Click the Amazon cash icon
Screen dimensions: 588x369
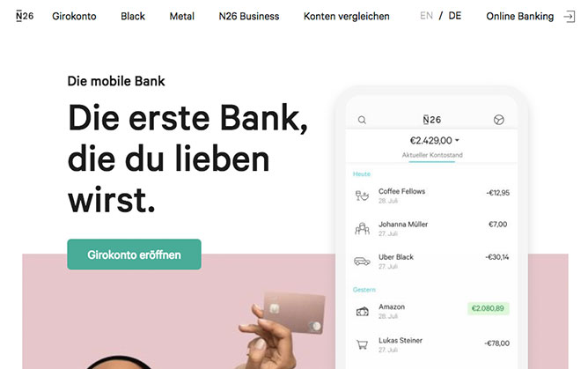click(x=362, y=311)
